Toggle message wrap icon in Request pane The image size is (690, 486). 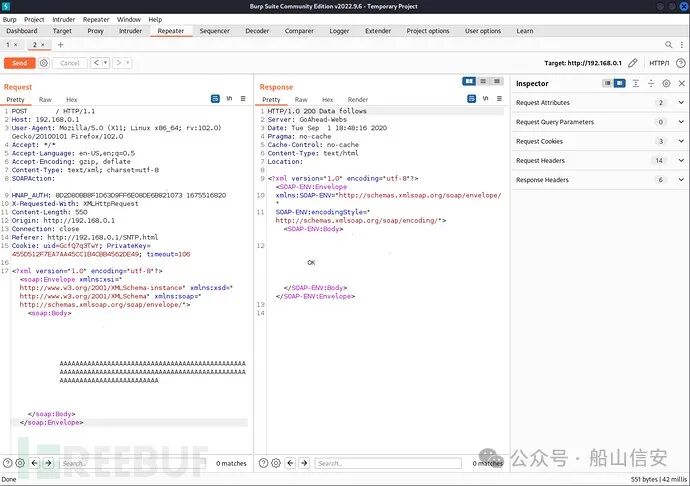pyautogui.click(x=215, y=99)
